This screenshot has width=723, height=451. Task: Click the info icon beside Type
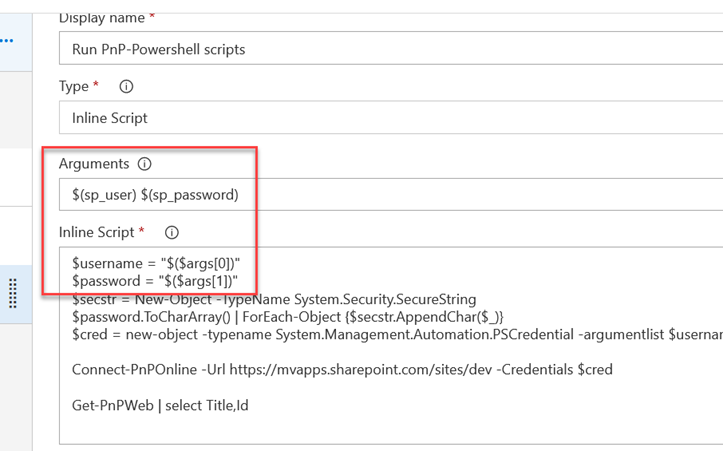point(126,87)
